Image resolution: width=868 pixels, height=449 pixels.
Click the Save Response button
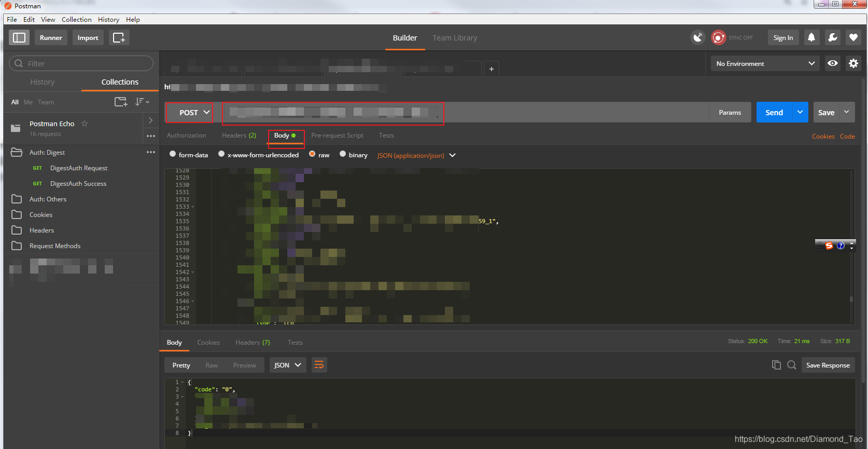coord(828,365)
